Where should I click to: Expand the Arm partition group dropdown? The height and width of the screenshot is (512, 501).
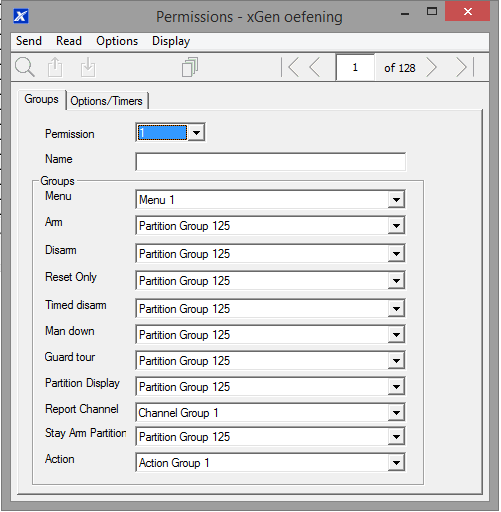click(x=396, y=226)
